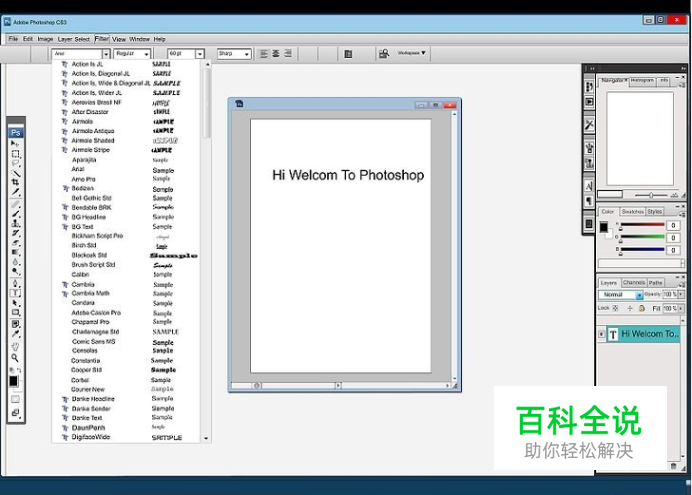The height and width of the screenshot is (495, 692).
Task: Choose the Comic Sans MS font
Action: point(94,341)
